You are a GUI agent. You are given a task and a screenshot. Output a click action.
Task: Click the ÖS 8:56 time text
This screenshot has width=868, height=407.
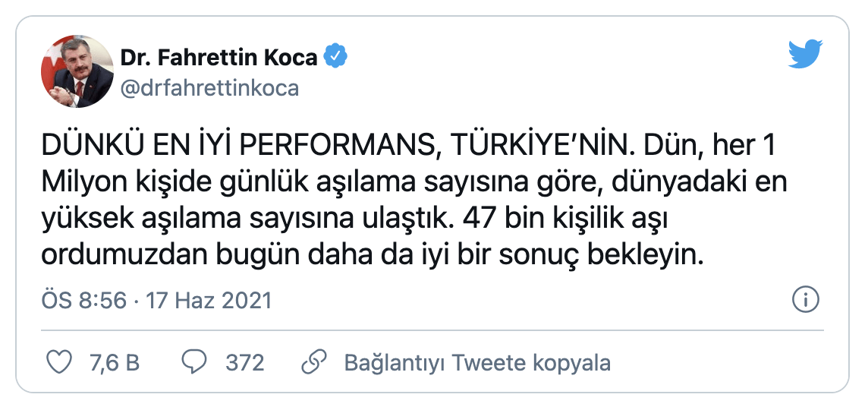pos(83,301)
